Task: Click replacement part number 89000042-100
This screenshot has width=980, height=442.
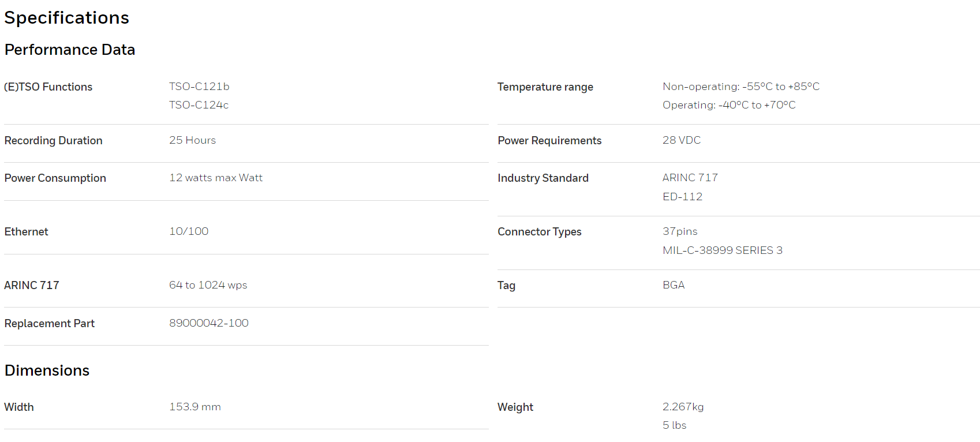Action: click(209, 323)
